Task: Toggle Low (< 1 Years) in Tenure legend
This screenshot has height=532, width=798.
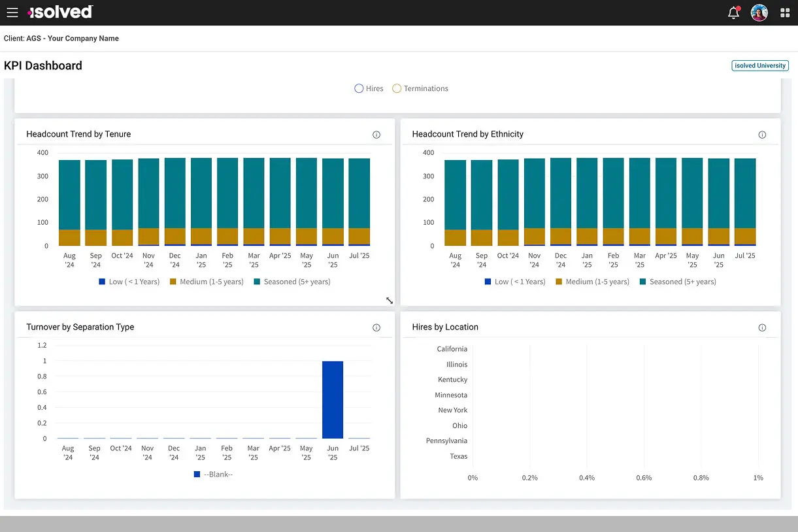Action: [129, 282]
